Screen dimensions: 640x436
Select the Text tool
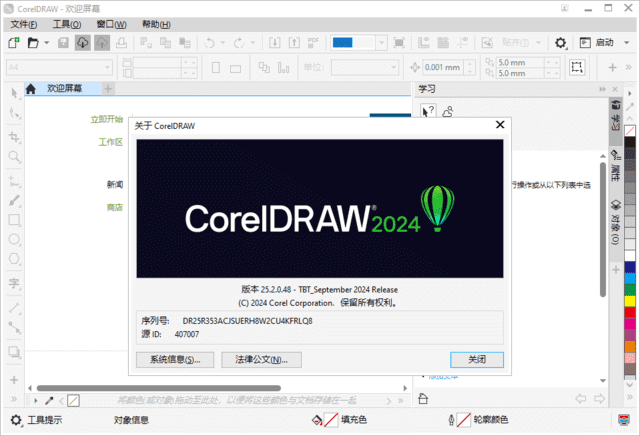pos(14,283)
